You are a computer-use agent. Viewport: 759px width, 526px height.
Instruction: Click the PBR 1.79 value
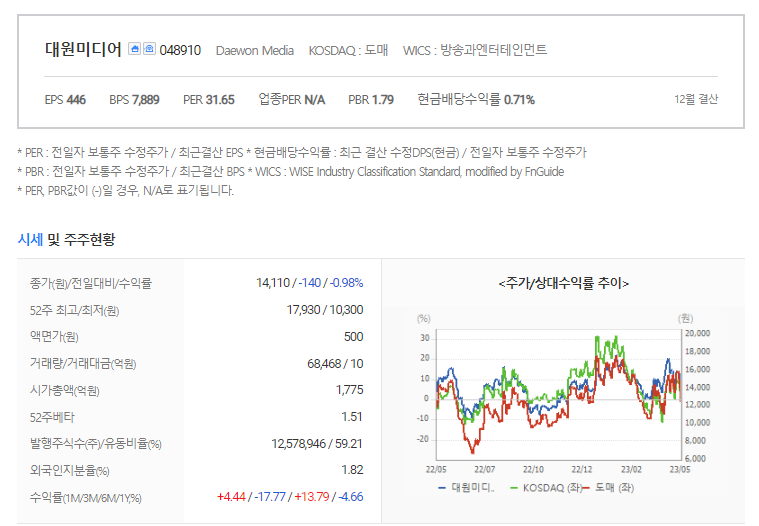pos(371,100)
